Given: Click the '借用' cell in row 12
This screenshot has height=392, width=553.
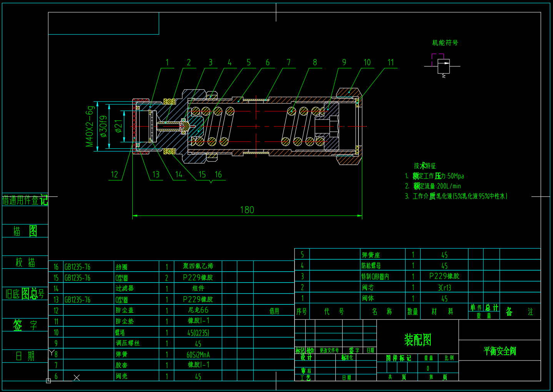Looking at the screenshot, I should pos(274,311).
